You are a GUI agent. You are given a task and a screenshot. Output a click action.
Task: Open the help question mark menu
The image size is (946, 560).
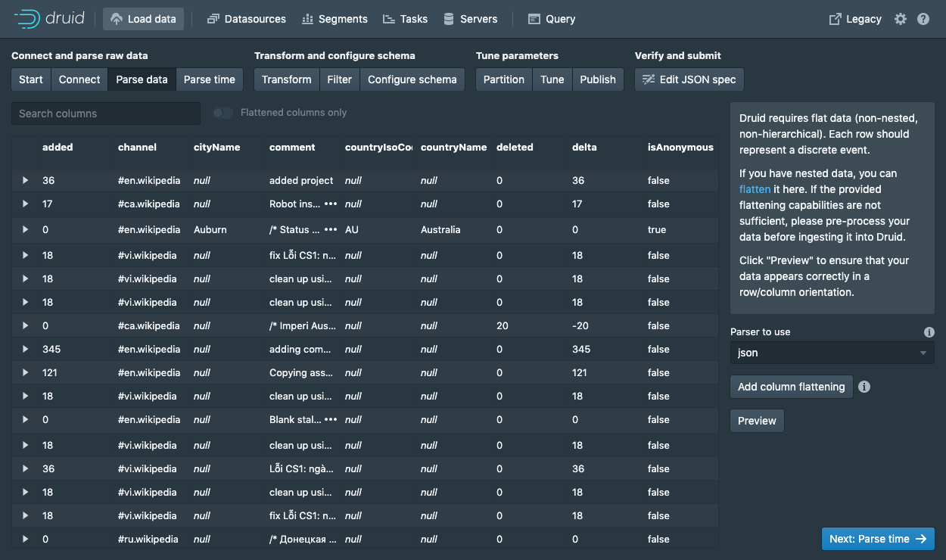tap(923, 19)
